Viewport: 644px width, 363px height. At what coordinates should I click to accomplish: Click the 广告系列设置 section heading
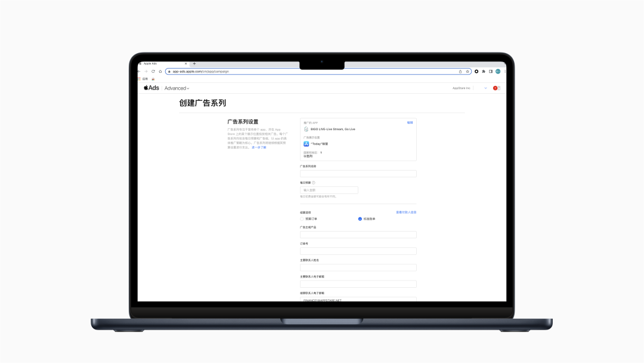[x=243, y=122]
